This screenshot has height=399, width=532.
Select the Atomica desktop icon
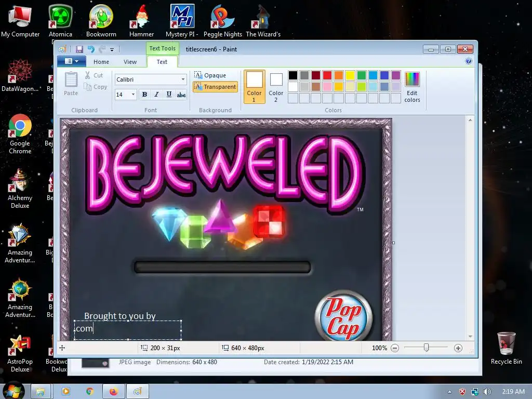60,21
